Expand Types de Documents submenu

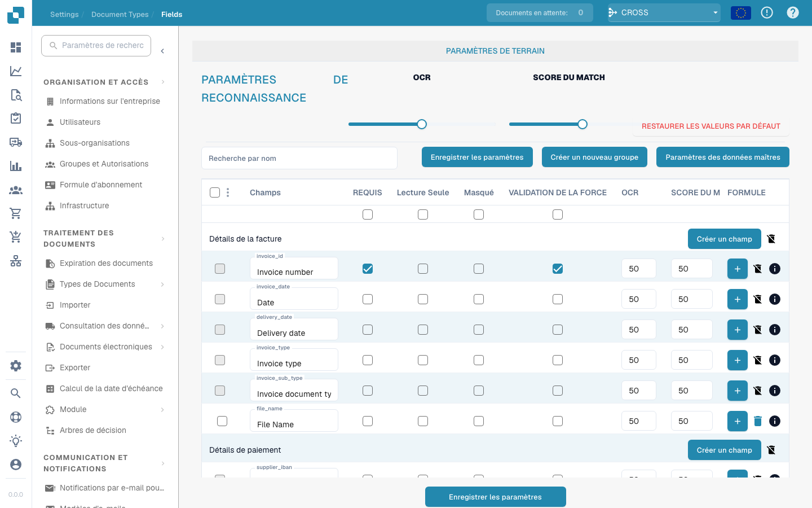tap(162, 284)
